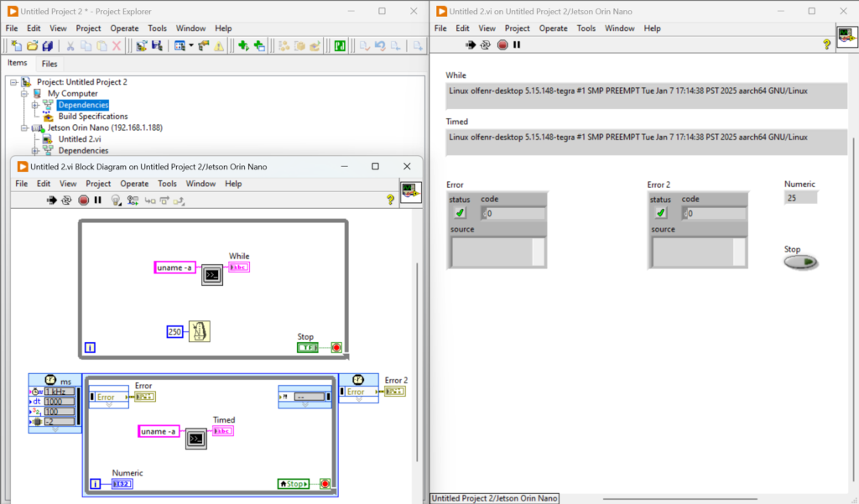Viewport: 859px width, 504px height.
Task: Click System Exec node in timed loop
Action: [196, 439]
